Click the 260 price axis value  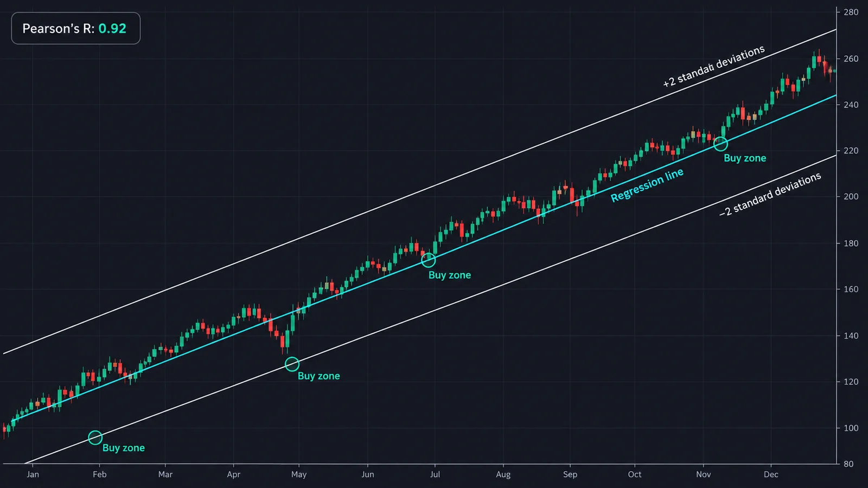coord(851,59)
